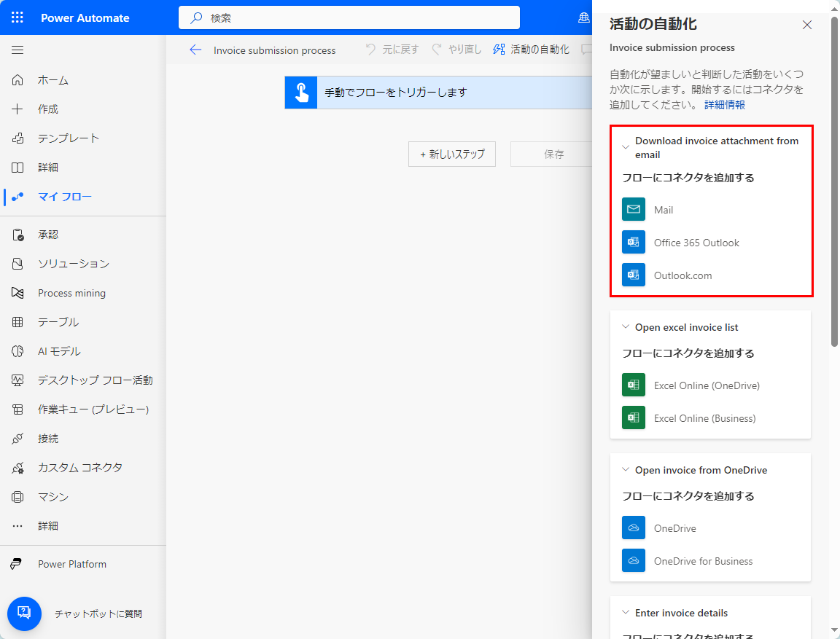The height and width of the screenshot is (639, 840).
Task: Click inside the 検索 search field
Action: pos(350,17)
